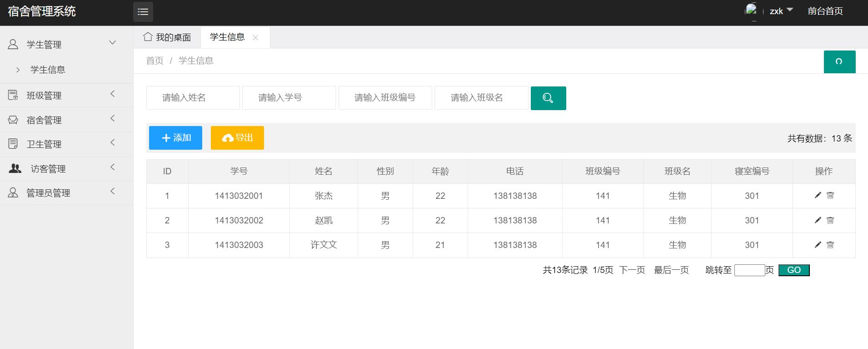Click the 班级编号 column header
This screenshot has height=349, width=868.
(603, 172)
